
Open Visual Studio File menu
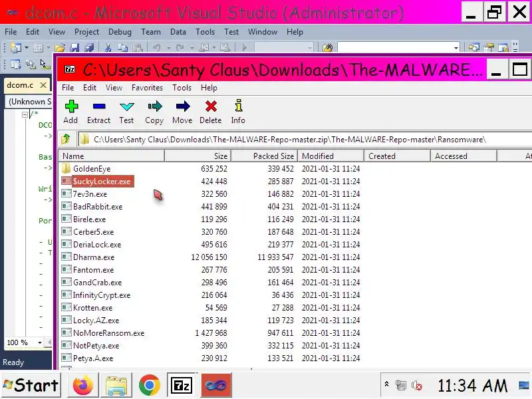11,32
